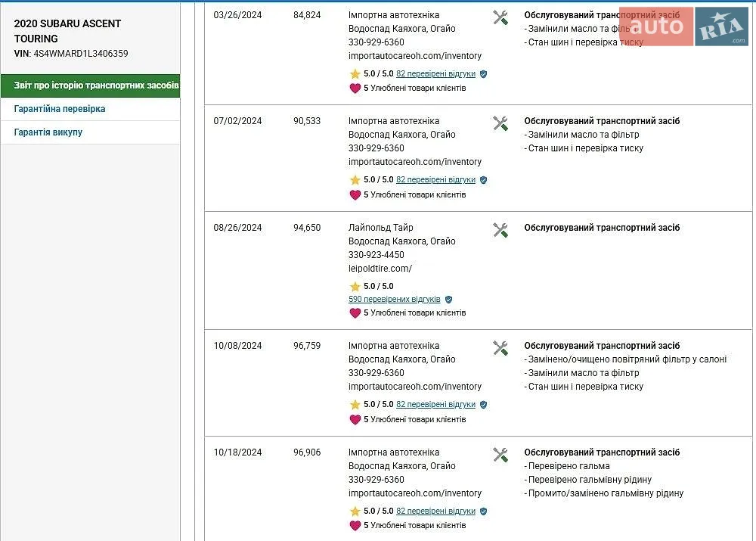Click the verified shield badge in the 03/26/2024 row

pyautogui.click(x=484, y=74)
